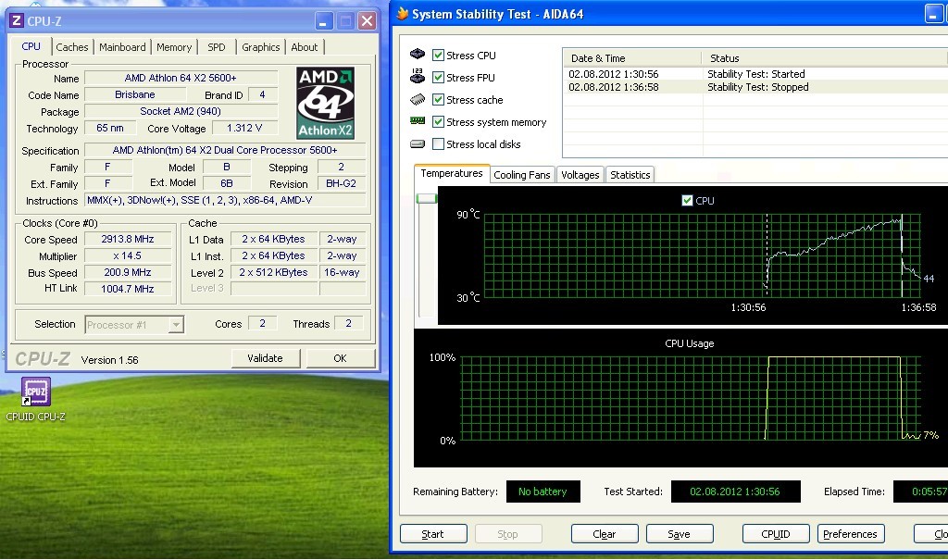This screenshot has width=948, height=560.
Task: Open the CPUID CPU-Z desktop shortcut
Action: 36,399
